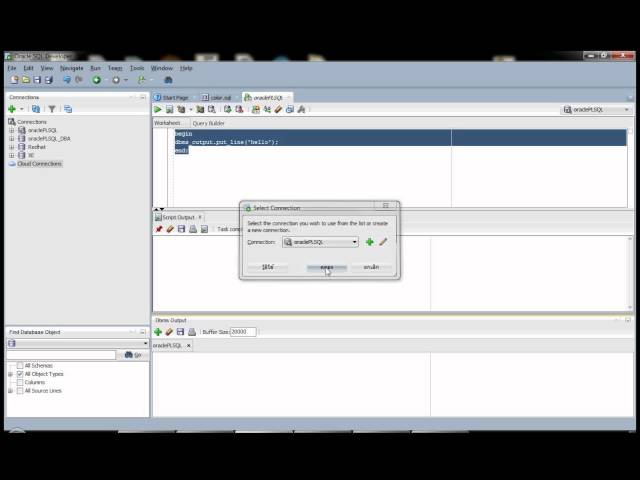Click the Save icon in Dbms Output toolbar
This screenshot has width=640, height=480.
180,332
